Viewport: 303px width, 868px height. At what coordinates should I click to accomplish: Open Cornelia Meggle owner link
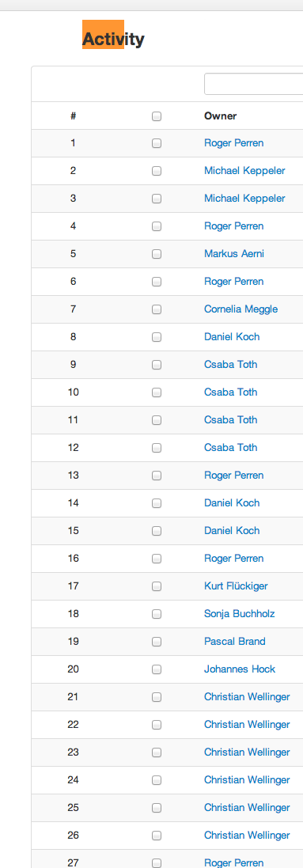coord(241,309)
